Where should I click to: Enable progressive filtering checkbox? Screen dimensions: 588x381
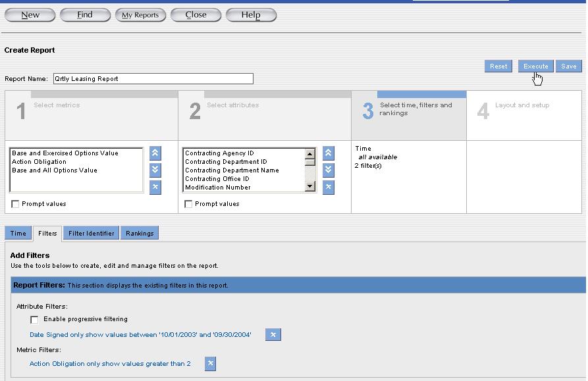click(34, 320)
